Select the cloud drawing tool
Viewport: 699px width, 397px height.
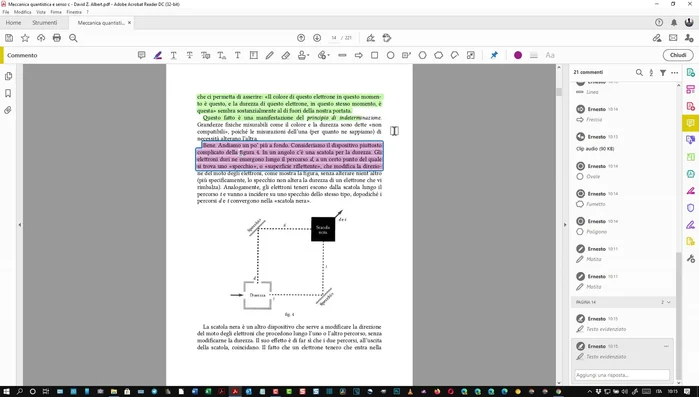[439, 55]
